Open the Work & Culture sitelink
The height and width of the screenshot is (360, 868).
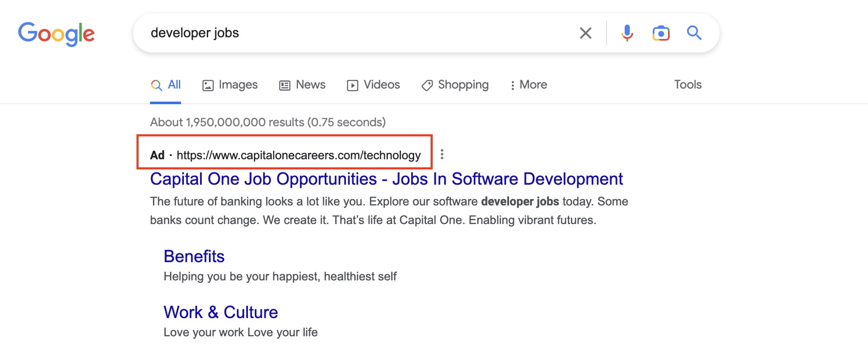[220, 312]
